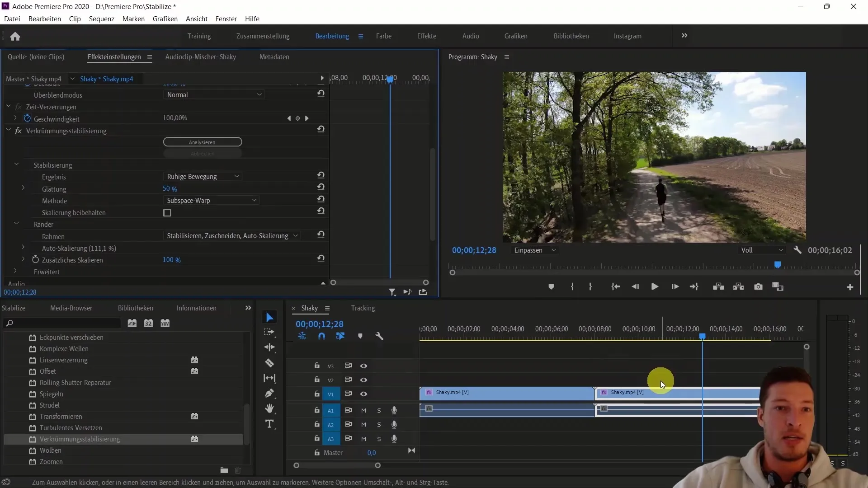Open the Sequenz menu
The width and height of the screenshot is (868, 488).
coord(102,19)
